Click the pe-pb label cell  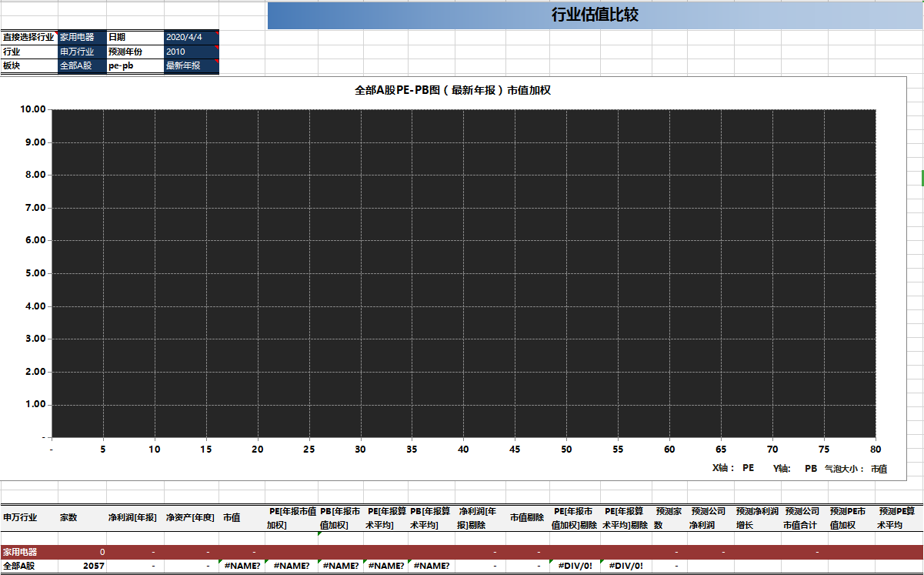(135, 66)
